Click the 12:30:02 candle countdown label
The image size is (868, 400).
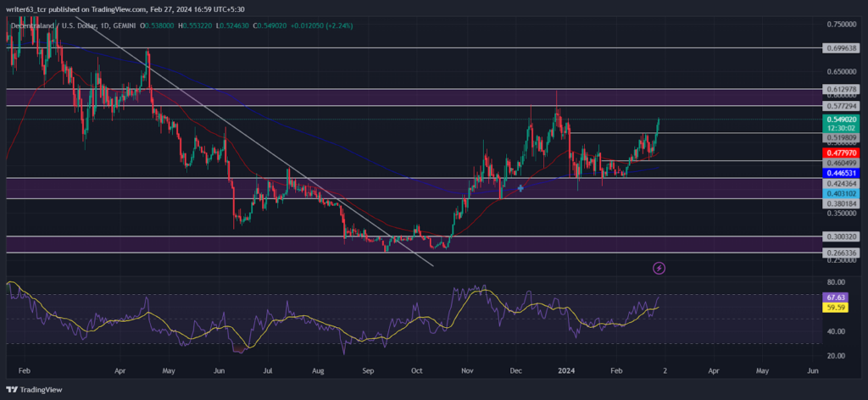pyautogui.click(x=842, y=127)
